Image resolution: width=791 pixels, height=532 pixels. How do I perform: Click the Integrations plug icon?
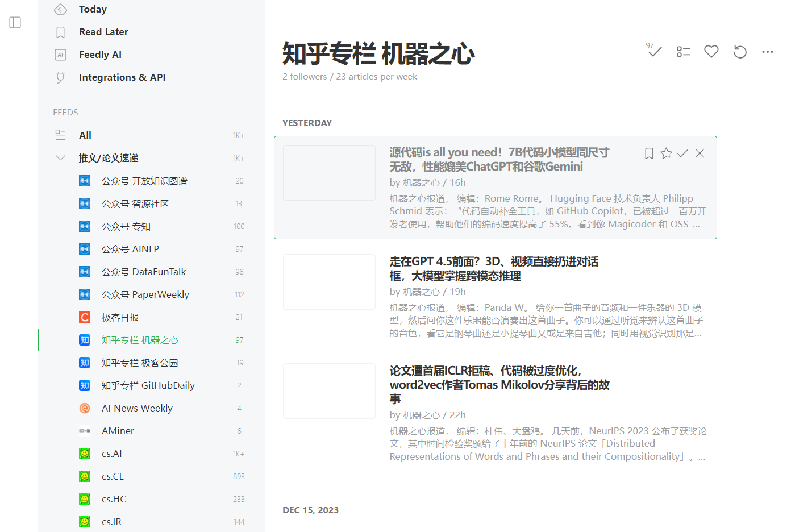(x=60, y=77)
